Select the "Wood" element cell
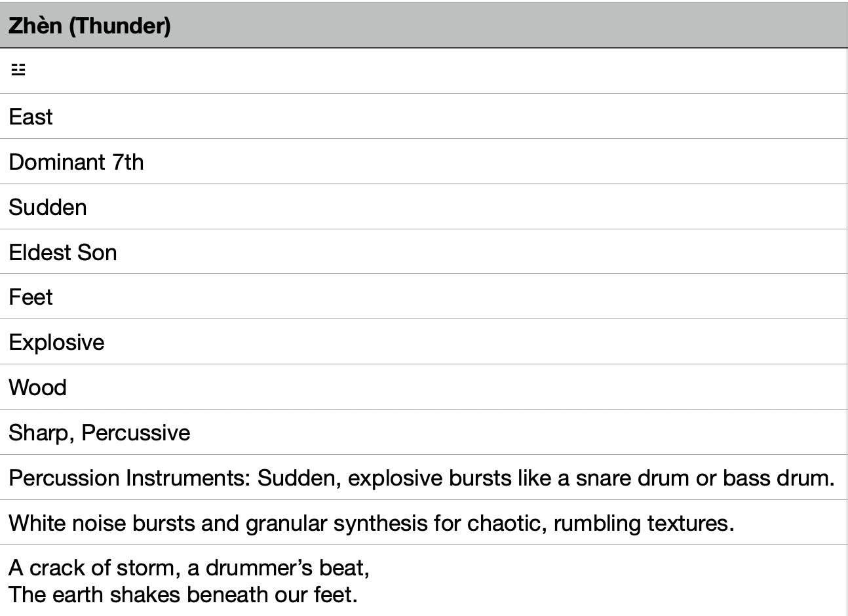The image size is (848, 616). [x=38, y=387]
